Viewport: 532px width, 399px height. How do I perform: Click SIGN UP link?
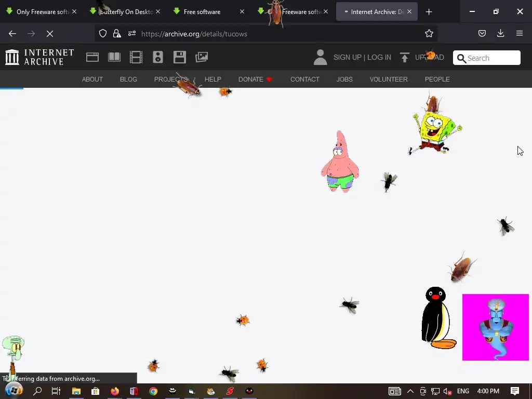pyautogui.click(x=348, y=57)
